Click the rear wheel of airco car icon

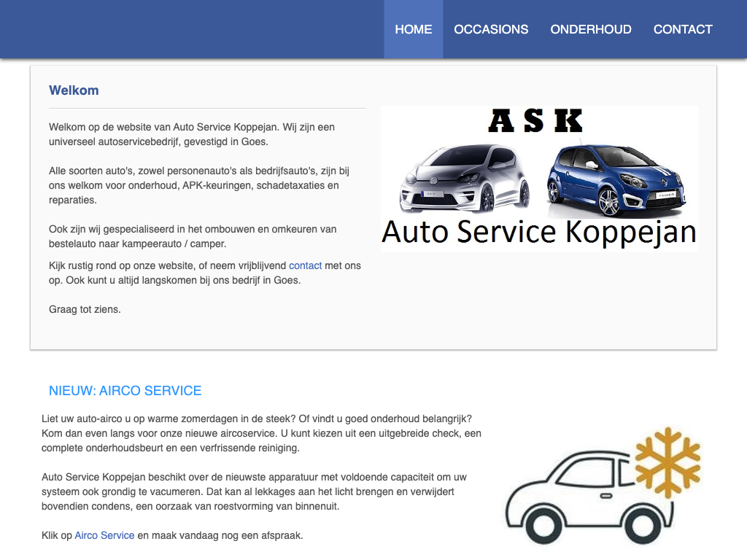coord(644,525)
